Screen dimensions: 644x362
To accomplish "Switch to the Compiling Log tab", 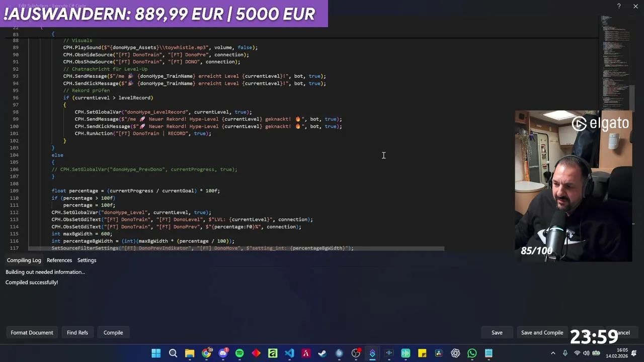I will click(x=24, y=260).
